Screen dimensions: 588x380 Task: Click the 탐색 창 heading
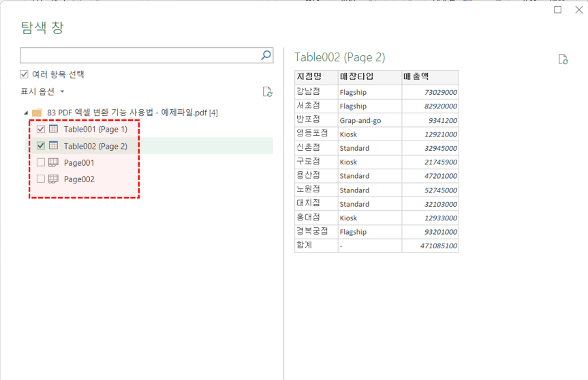pos(42,28)
